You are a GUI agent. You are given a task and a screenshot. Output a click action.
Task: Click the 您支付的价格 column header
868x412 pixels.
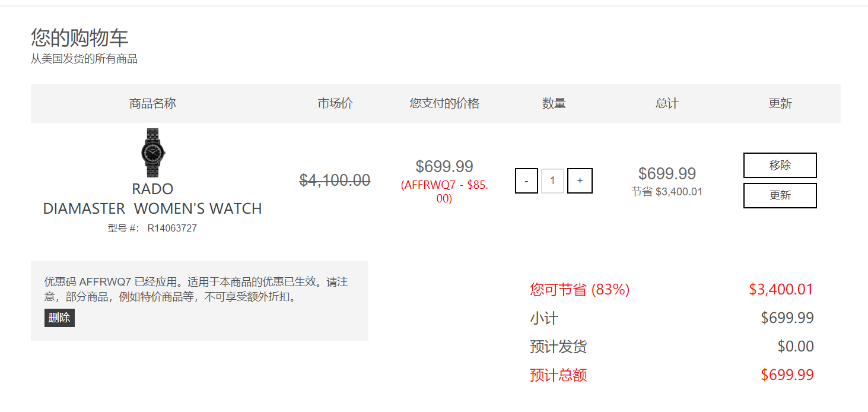[444, 103]
